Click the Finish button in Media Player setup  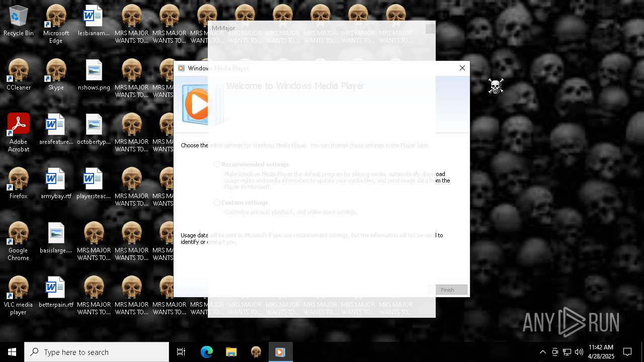click(x=447, y=290)
